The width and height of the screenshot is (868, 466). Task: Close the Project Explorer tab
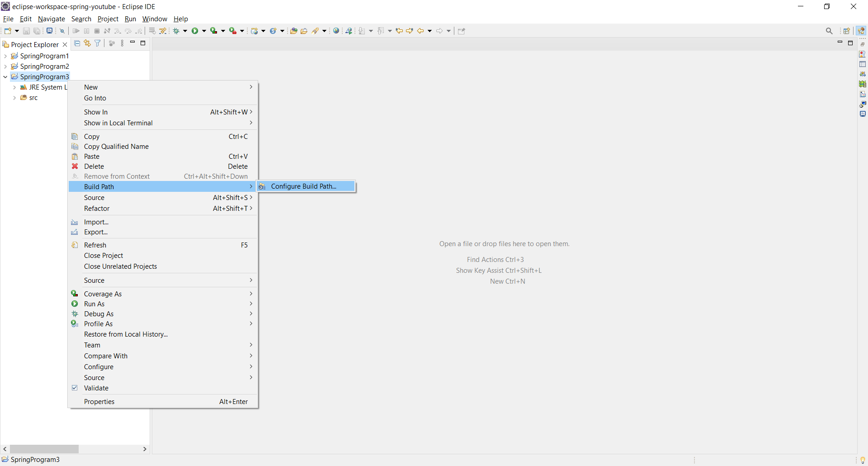click(x=65, y=44)
